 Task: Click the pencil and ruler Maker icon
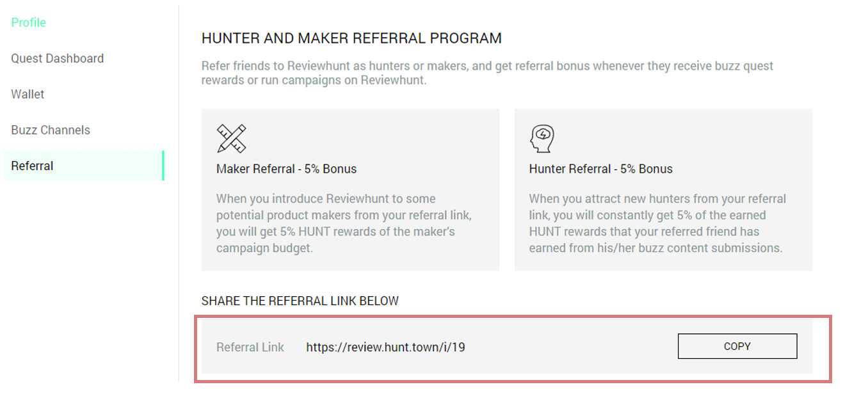click(x=231, y=139)
